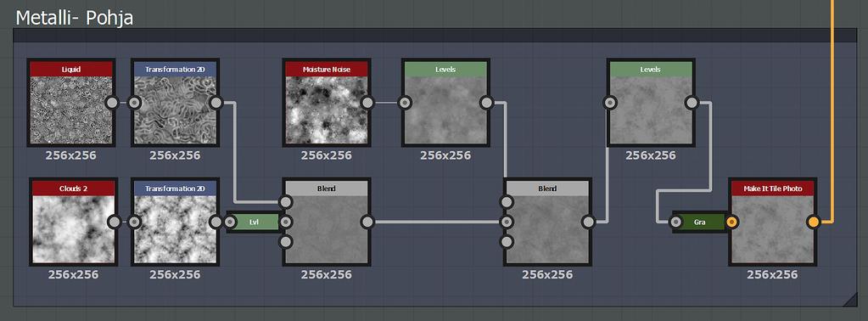Click the frame's corner resize handle
Screen dimensions: 868x321
pyautogui.click(x=848, y=300)
